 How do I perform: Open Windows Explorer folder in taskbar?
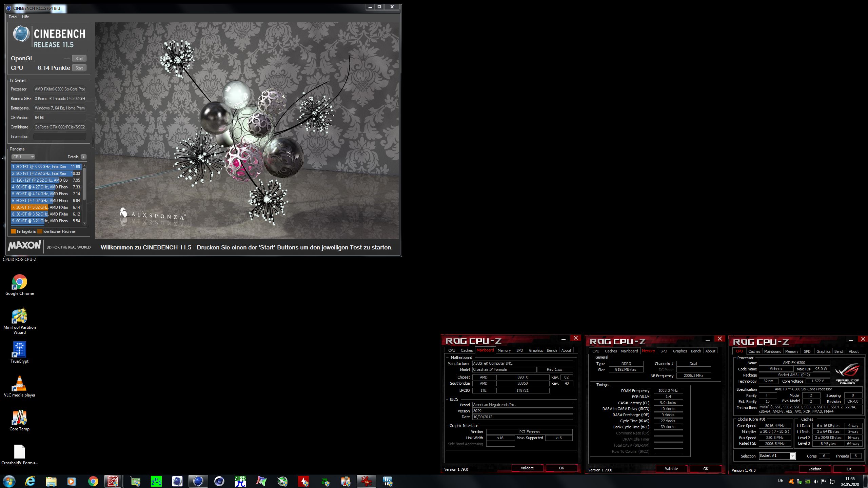pos(51,481)
